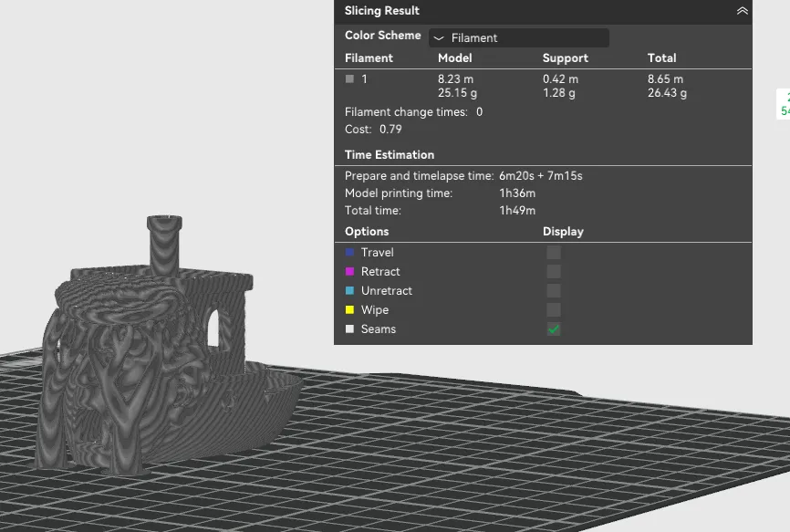Click the Slicing Result panel title
This screenshot has width=790, height=532.
pos(382,11)
